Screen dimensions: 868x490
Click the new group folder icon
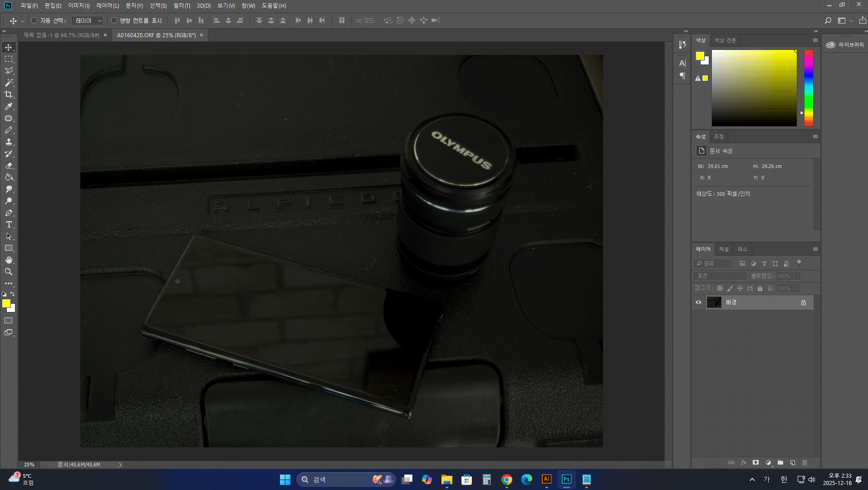point(780,463)
